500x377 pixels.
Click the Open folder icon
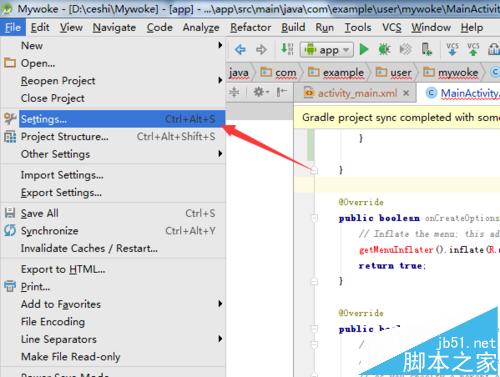10,63
